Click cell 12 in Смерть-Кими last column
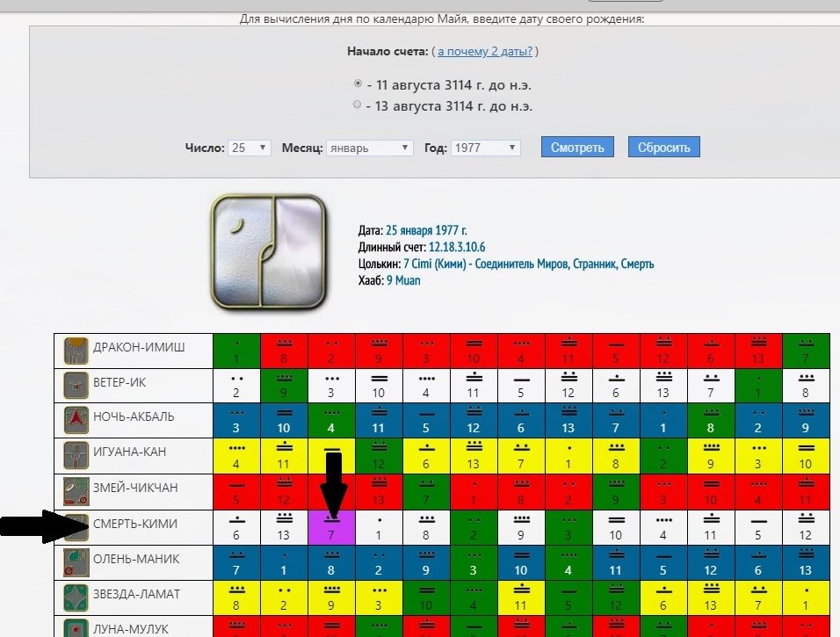Screen dimensions: 840x637 (807, 527)
